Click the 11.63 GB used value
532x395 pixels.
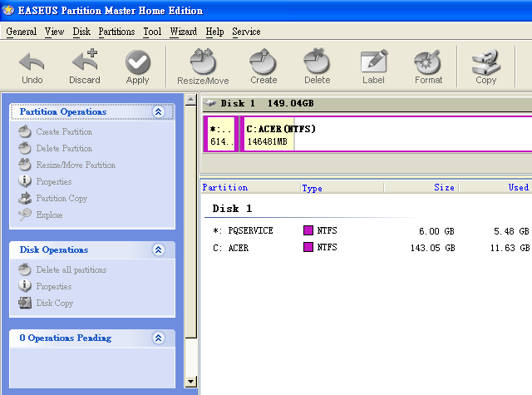pyautogui.click(x=510, y=248)
